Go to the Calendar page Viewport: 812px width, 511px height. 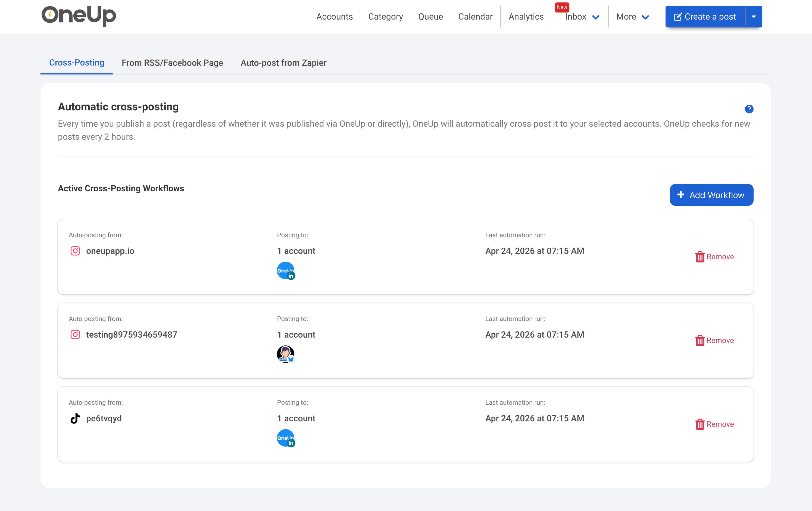click(475, 17)
